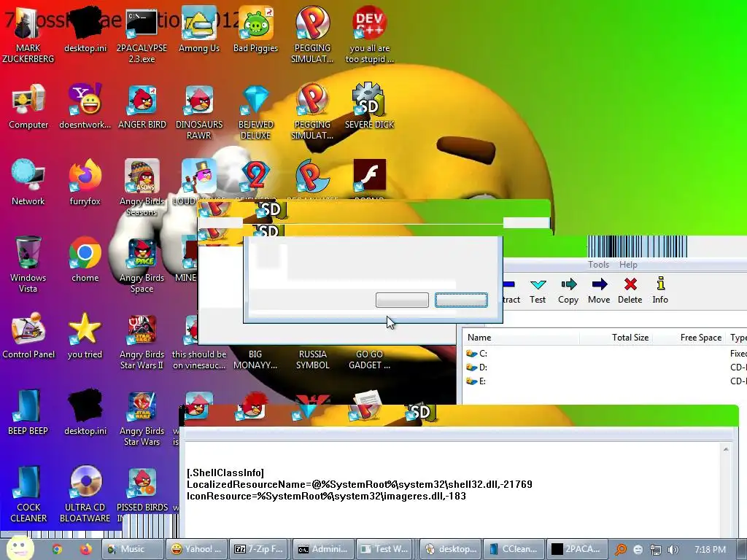Click the 7:18 PM taskbar clock
Image resolution: width=747 pixels, height=560 pixels.
[x=710, y=550]
